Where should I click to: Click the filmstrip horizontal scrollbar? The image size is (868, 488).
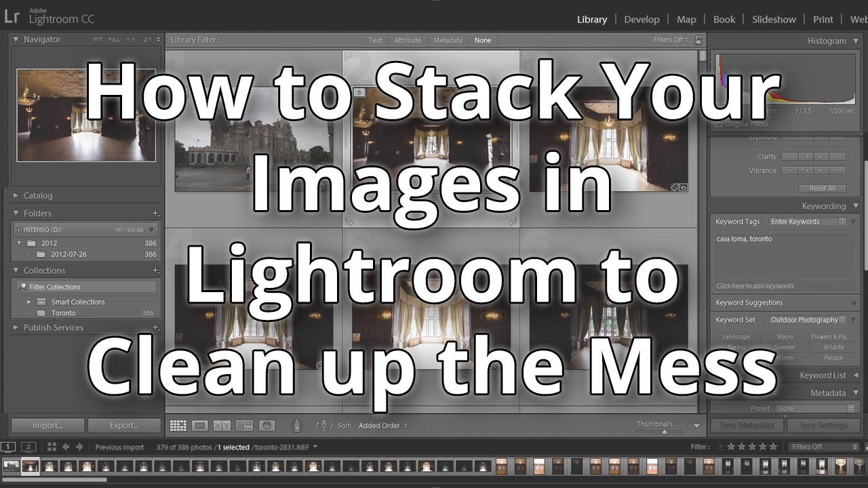54,479
